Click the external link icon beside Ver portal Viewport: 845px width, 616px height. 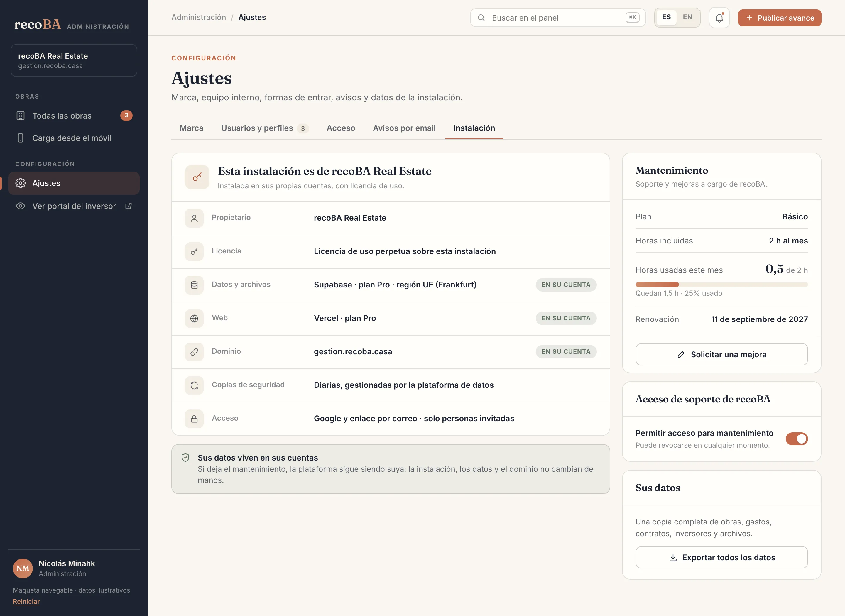(128, 206)
